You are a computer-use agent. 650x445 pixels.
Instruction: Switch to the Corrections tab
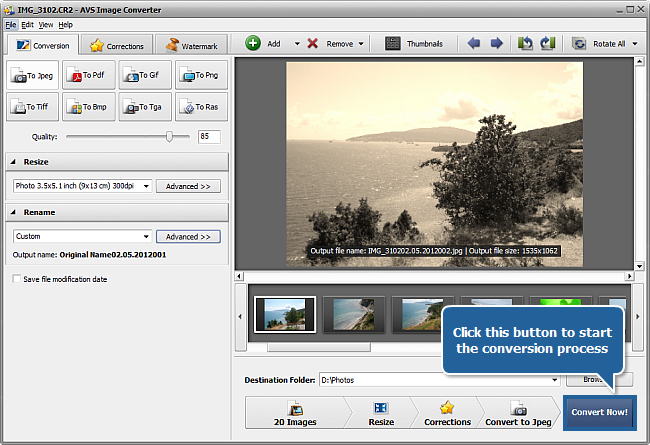tap(117, 46)
